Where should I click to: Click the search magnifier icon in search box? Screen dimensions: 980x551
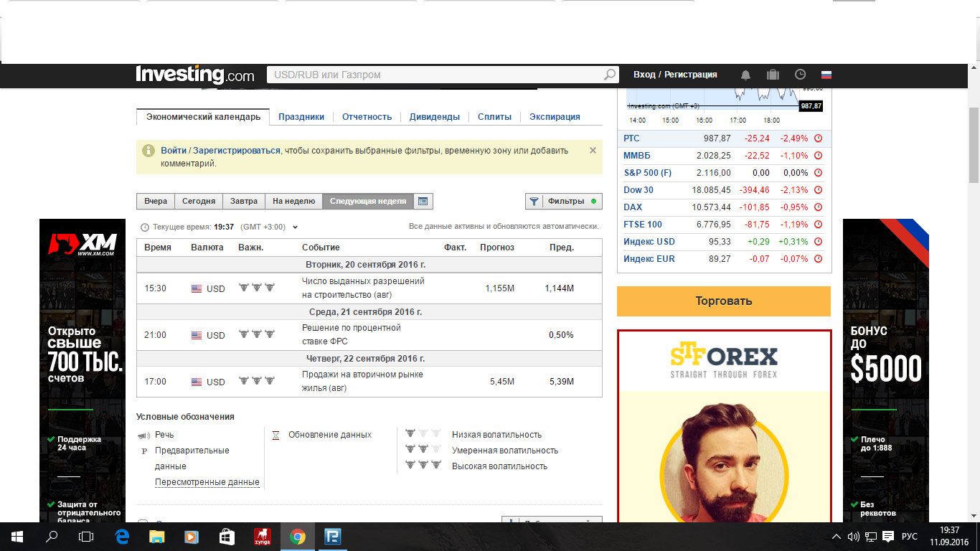click(x=609, y=75)
